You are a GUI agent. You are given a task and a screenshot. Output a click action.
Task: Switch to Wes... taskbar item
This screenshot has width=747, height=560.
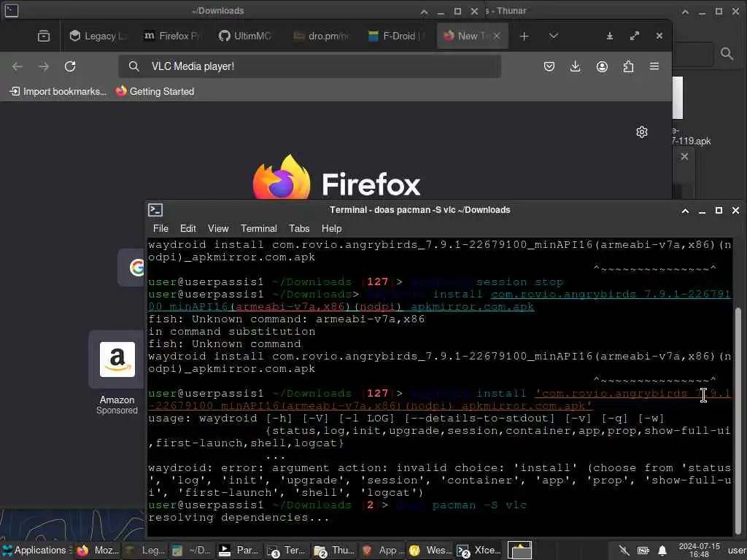429,551
